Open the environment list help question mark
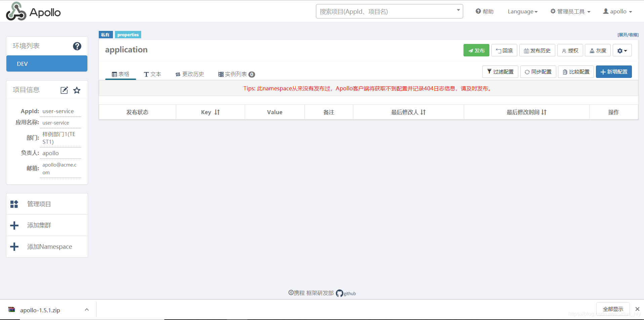 [x=77, y=46]
